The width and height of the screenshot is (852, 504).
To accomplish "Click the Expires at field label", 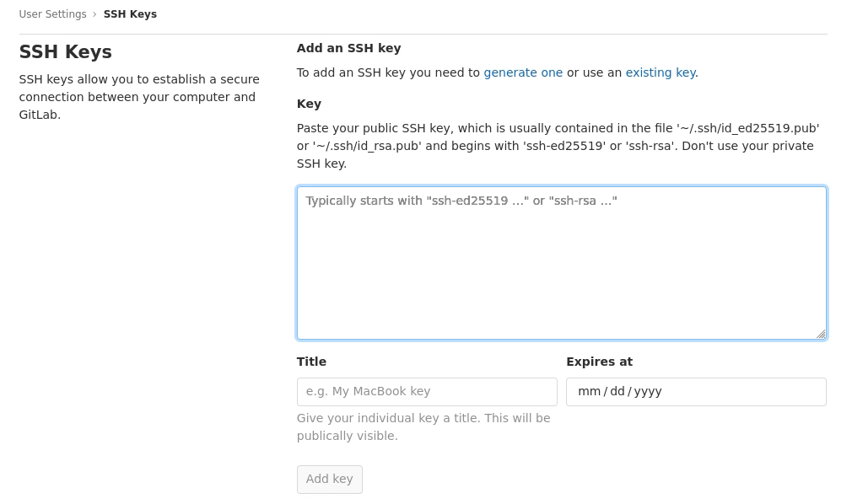I will [599, 362].
